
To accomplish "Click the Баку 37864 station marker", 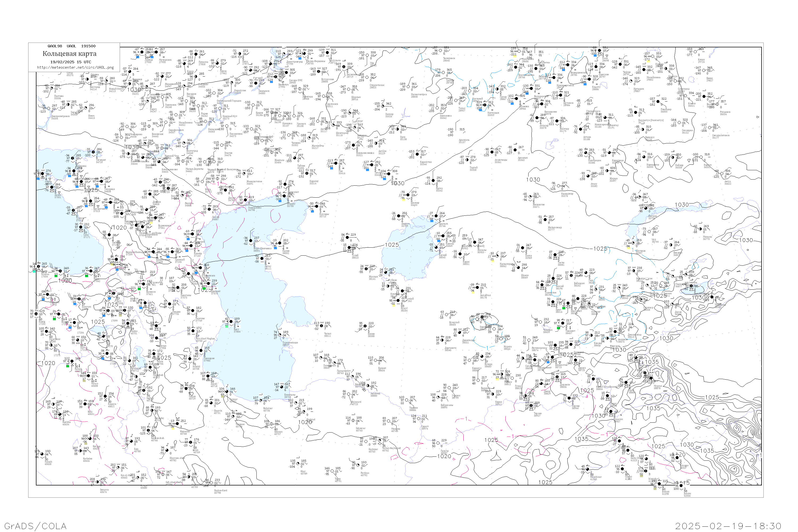I will point(231,322).
